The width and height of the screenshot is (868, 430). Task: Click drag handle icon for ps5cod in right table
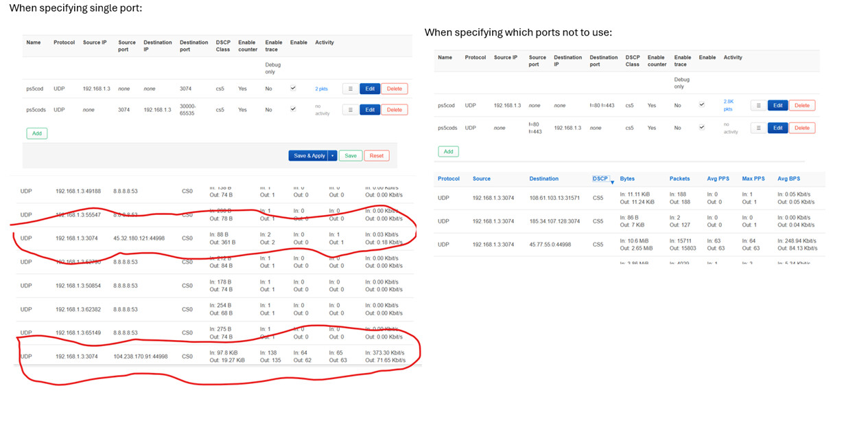758,106
